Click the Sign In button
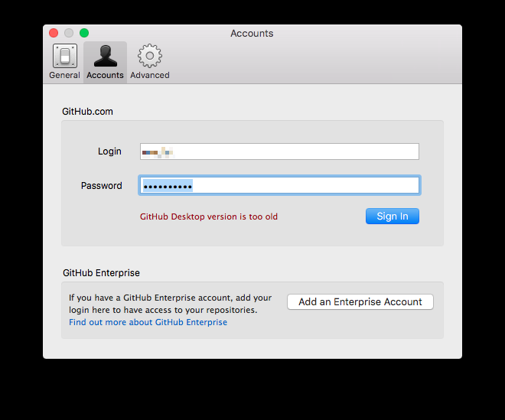505x420 pixels. click(x=393, y=216)
